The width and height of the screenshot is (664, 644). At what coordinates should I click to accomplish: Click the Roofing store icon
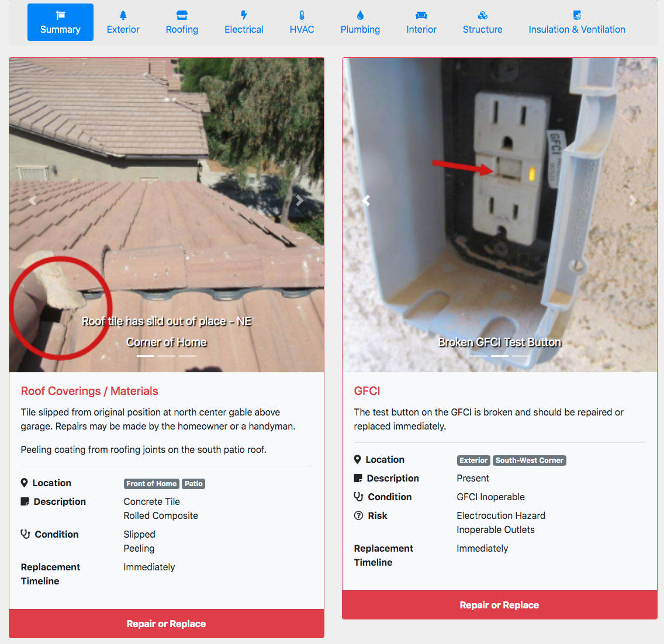pyautogui.click(x=182, y=16)
